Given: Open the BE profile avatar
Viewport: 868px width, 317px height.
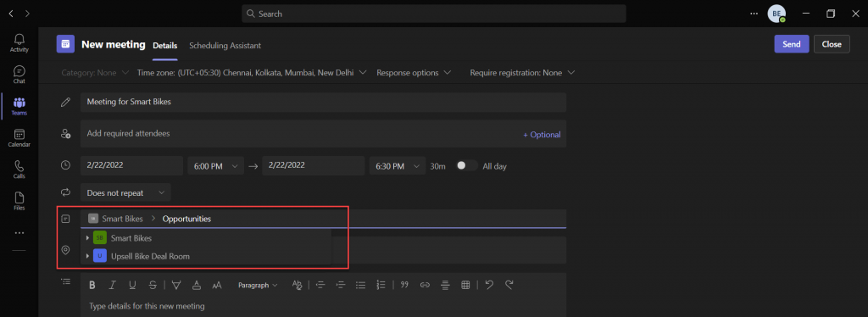Looking at the screenshot, I should coord(776,14).
